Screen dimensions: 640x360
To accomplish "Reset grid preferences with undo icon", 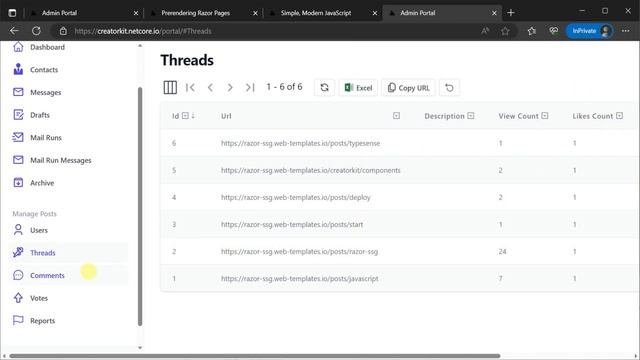I will (x=449, y=88).
